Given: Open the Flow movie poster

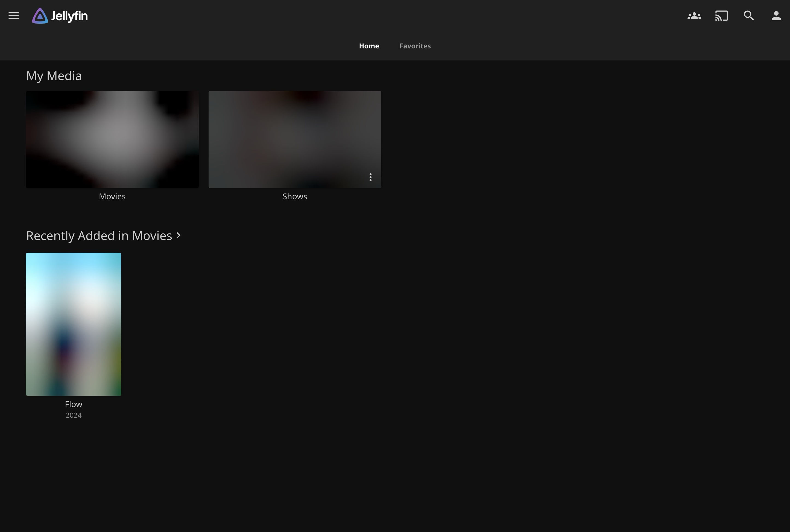Looking at the screenshot, I should 73,324.
